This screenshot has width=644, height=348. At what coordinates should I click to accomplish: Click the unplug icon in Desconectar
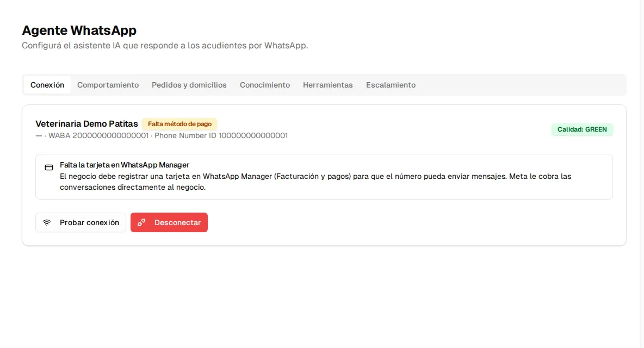[x=141, y=222]
